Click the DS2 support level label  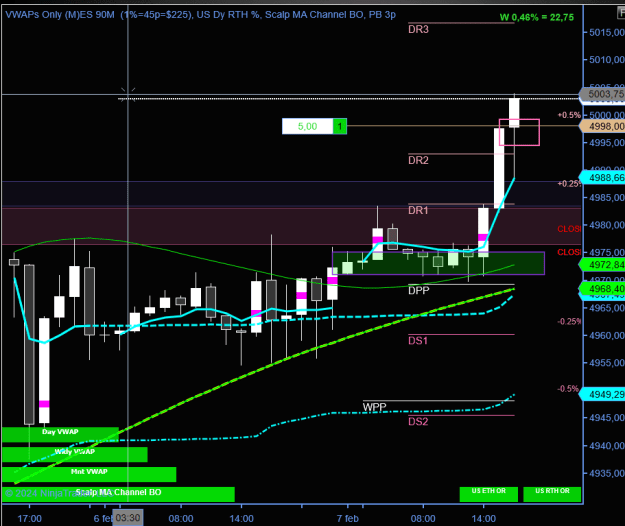[418, 421]
